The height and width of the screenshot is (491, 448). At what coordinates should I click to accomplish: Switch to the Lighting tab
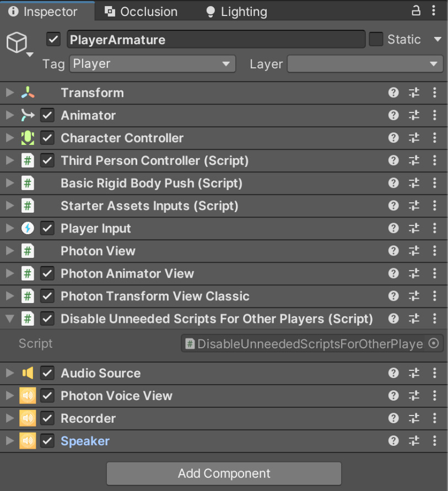click(236, 12)
